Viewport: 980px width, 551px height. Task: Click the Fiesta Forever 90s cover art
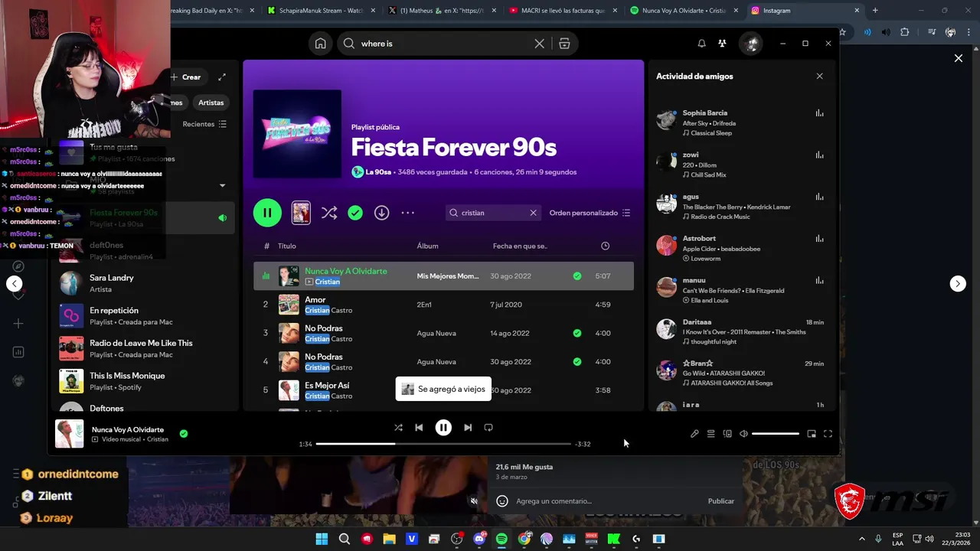point(297,134)
